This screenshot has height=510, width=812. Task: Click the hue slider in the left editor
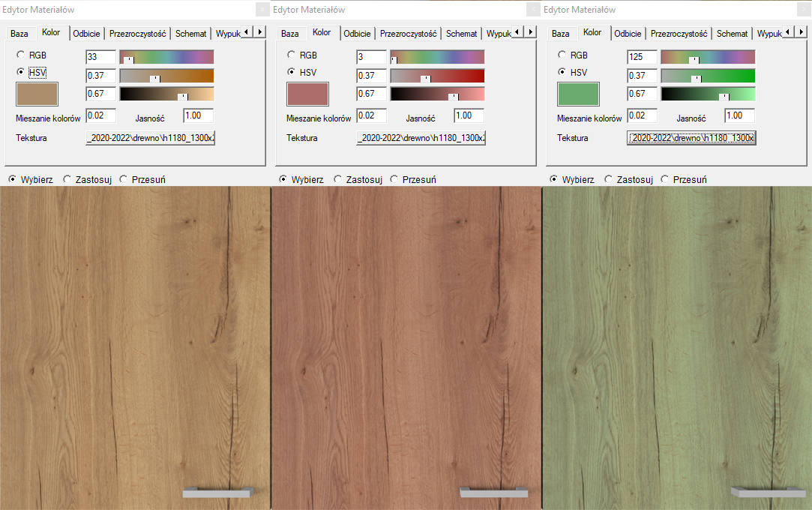[x=166, y=57]
